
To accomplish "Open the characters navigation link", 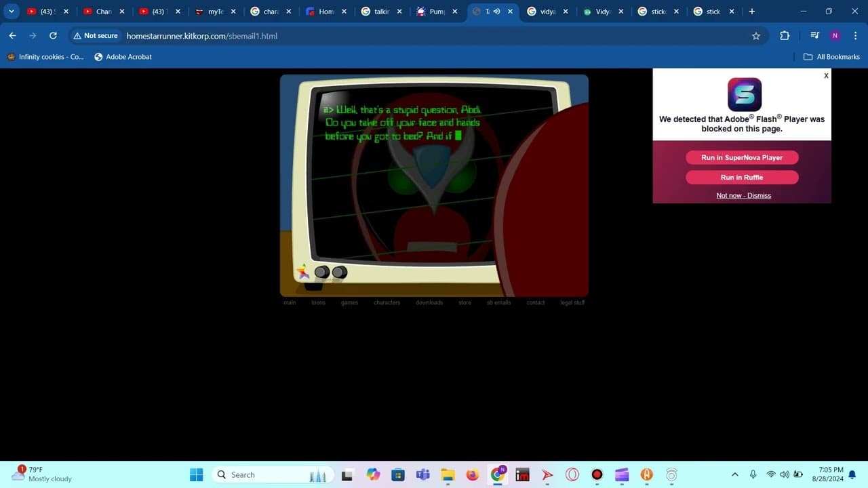I will point(387,302).
